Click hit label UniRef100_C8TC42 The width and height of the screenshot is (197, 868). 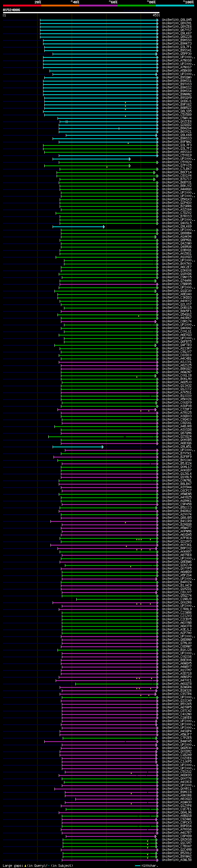click(177, 711)
